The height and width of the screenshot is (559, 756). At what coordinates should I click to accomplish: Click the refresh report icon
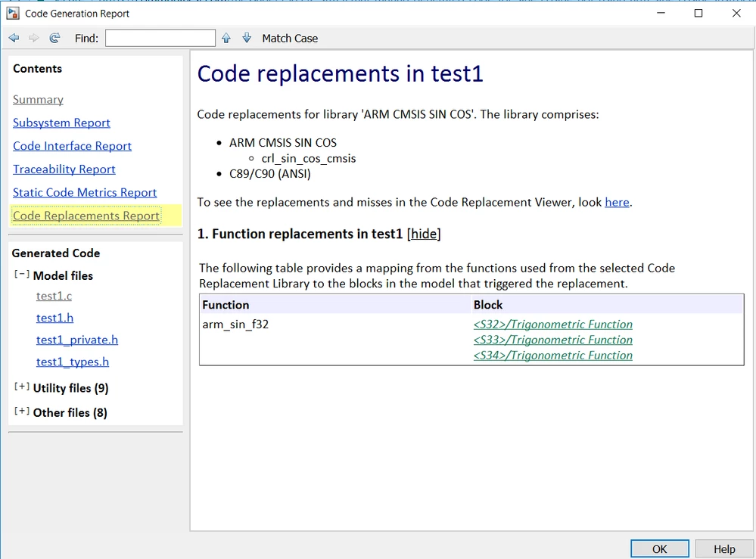click(x=55, y=38)
